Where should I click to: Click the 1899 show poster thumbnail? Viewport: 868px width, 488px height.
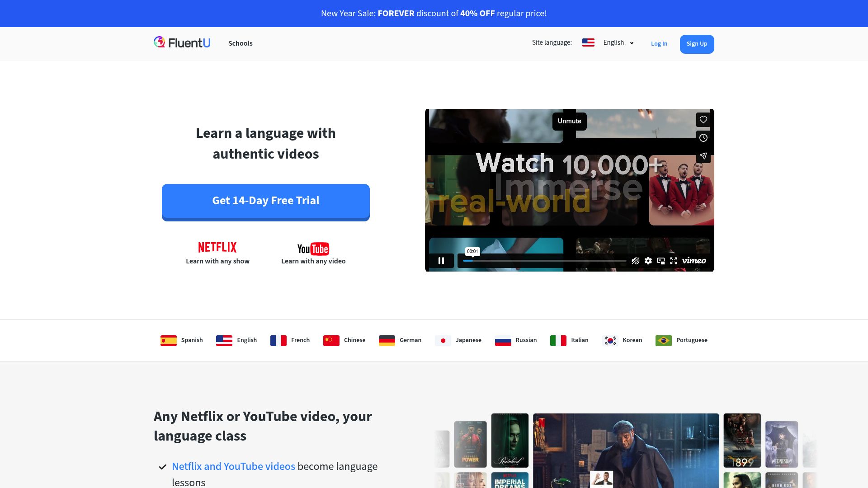(742, 441)
